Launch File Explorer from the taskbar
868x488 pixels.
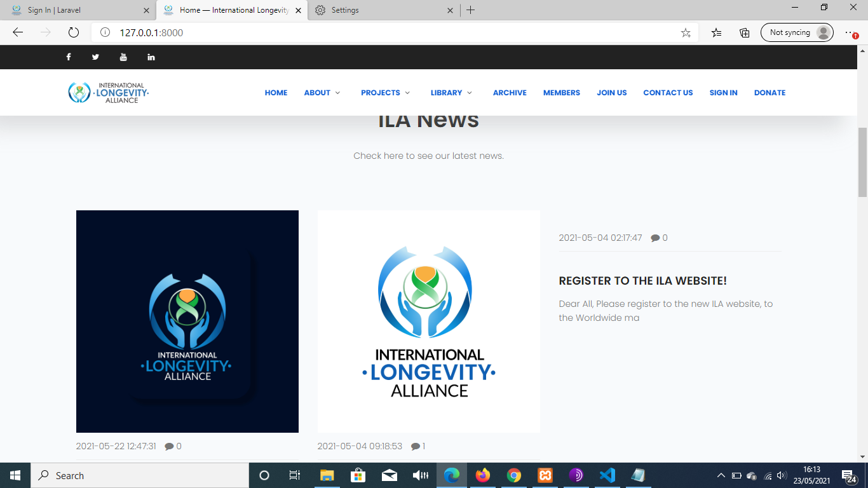click(x=327, y=475)
